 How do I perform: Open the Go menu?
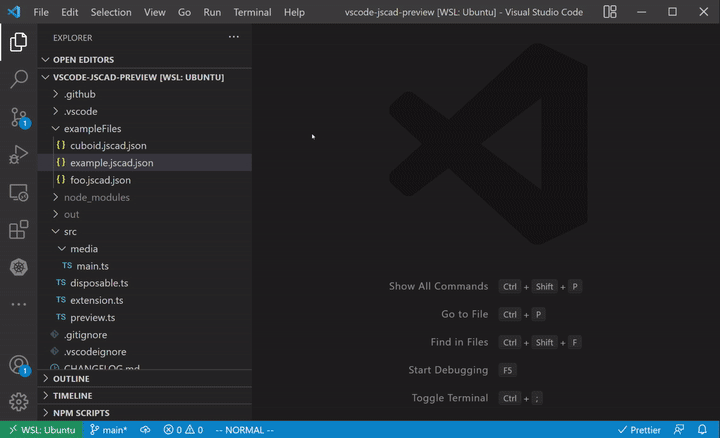184,12
